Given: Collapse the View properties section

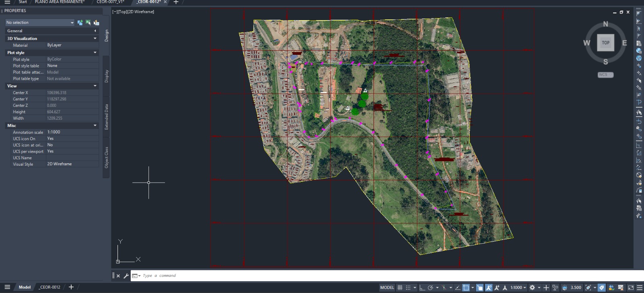Looking at the screenshot, I should (x=95, y=86).
